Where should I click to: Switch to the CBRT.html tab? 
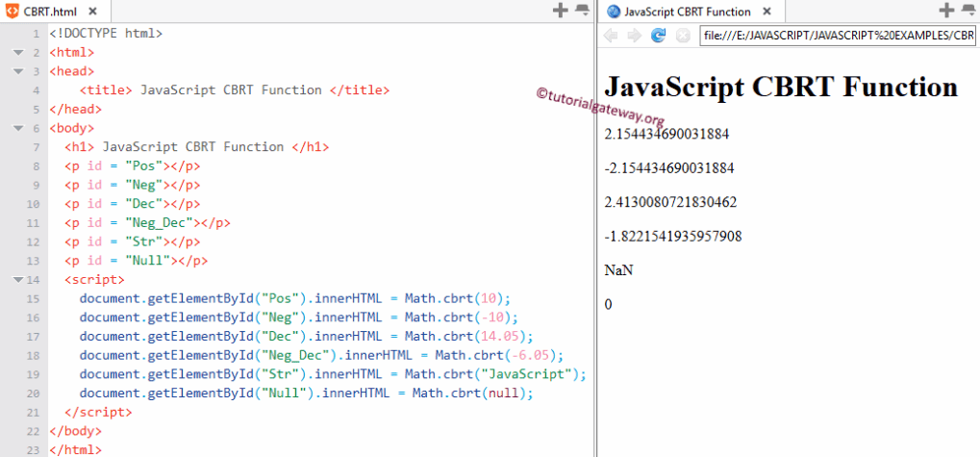tap(55, 12)
